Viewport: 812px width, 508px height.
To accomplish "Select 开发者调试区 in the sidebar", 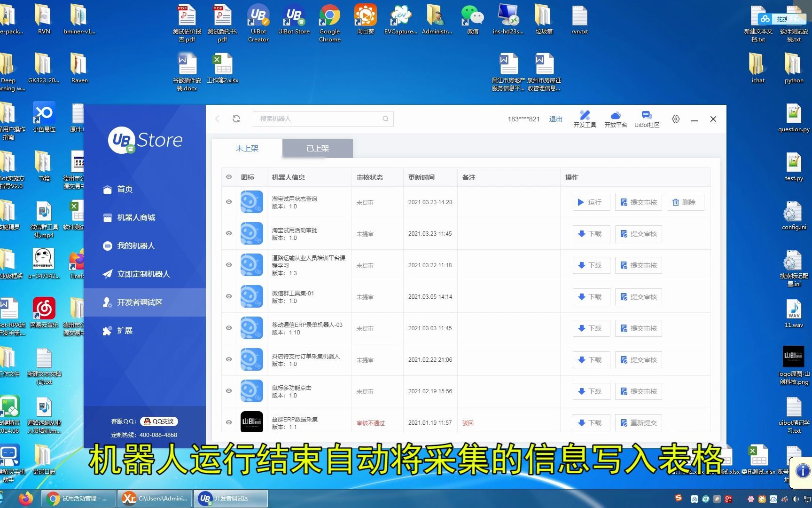I will point(145,302).
